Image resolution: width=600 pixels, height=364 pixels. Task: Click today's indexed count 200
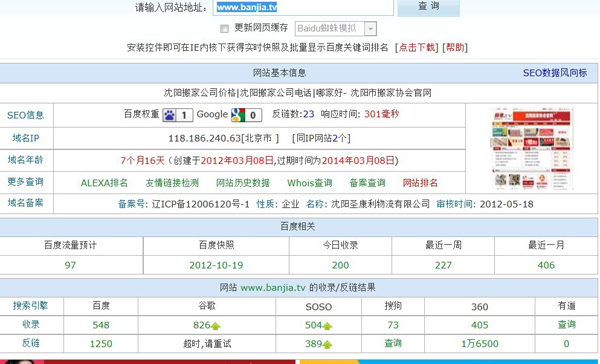click(x=341, y=265)
